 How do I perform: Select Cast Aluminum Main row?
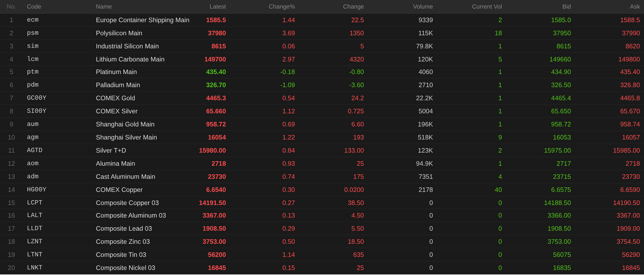[322, 177]
